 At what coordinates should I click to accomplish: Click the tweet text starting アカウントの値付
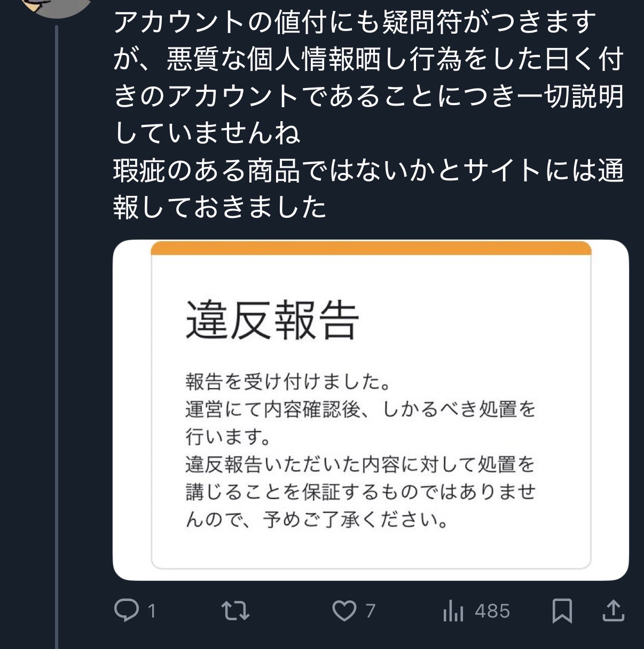click(355, 22)
